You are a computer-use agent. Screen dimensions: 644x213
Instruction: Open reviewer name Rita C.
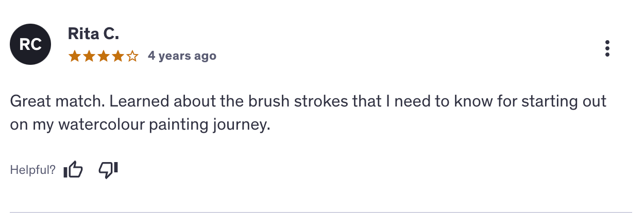click(x=93, y=34)
